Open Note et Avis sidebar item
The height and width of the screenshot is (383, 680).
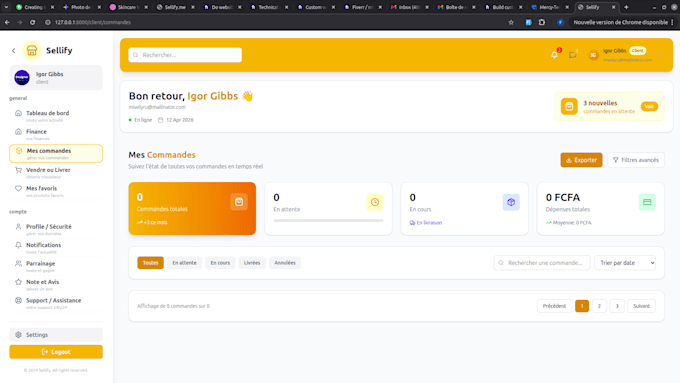56,285
